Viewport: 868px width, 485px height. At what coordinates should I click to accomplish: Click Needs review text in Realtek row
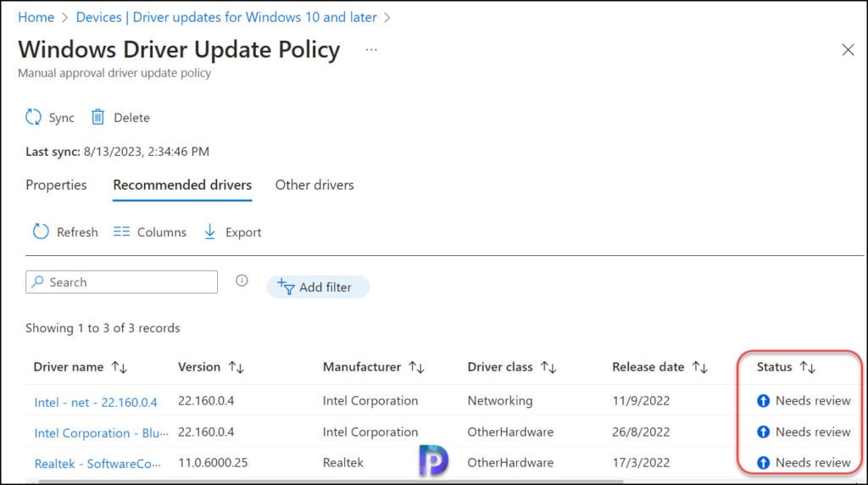(813, 462)
